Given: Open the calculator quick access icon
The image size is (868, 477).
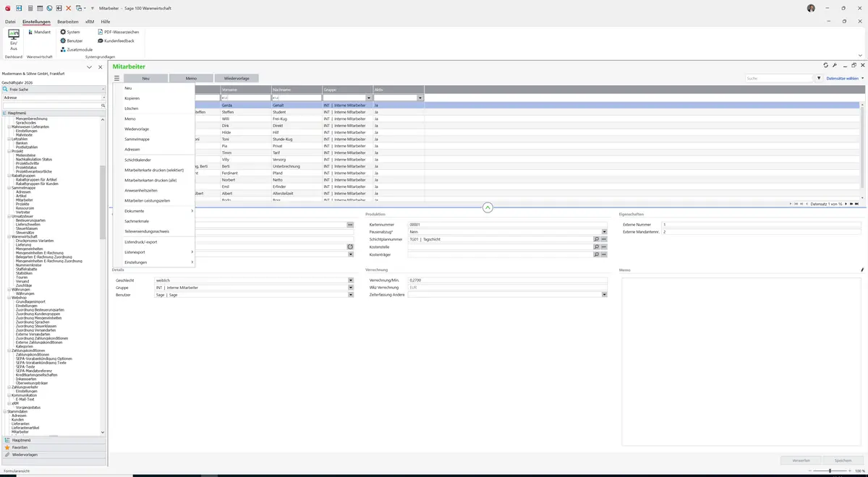Looking at the screenshot, I should click(x=30, y=8).
